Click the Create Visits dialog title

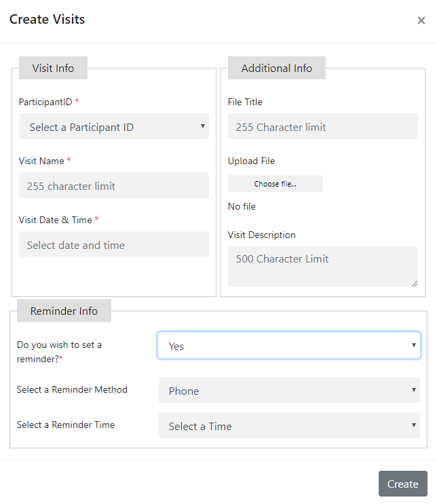[x=47, y=19]
